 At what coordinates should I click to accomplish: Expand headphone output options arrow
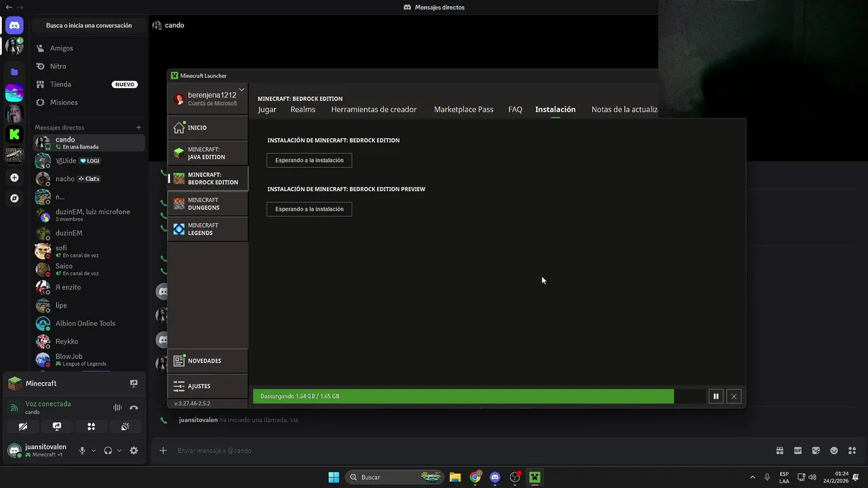[119, 451]
